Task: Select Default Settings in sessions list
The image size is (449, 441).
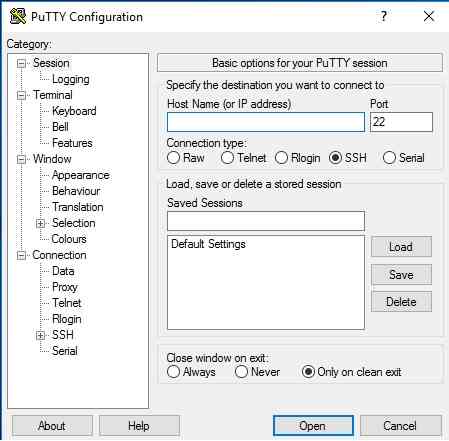Action: click(208, 244)
